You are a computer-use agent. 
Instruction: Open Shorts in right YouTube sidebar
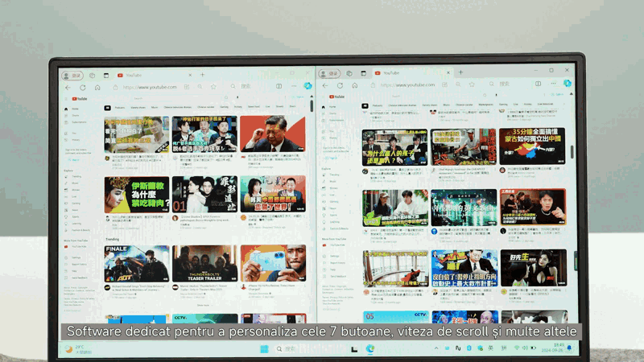[330, 113]
